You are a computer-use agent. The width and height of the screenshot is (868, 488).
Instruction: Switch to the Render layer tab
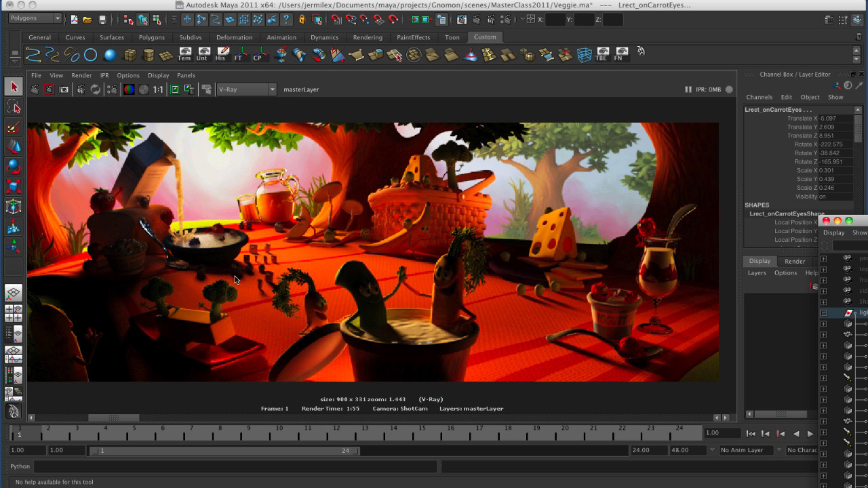(795, 261)
